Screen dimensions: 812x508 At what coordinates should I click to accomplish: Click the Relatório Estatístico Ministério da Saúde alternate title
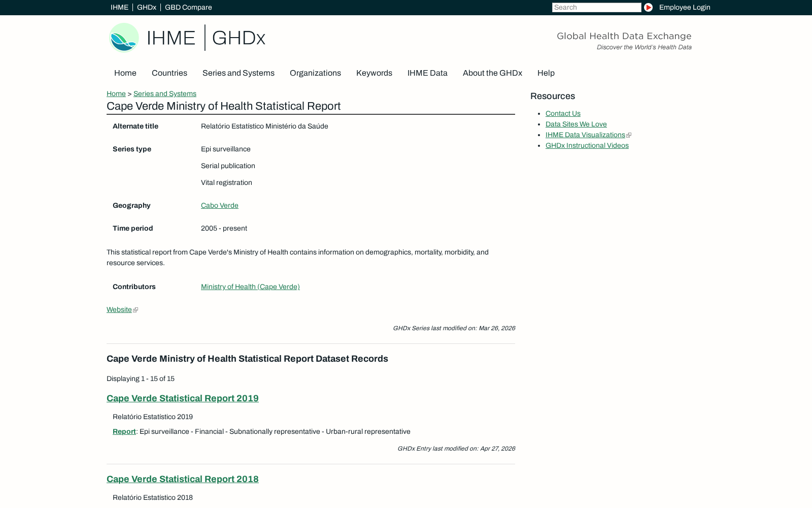click(x=264, y=126)
